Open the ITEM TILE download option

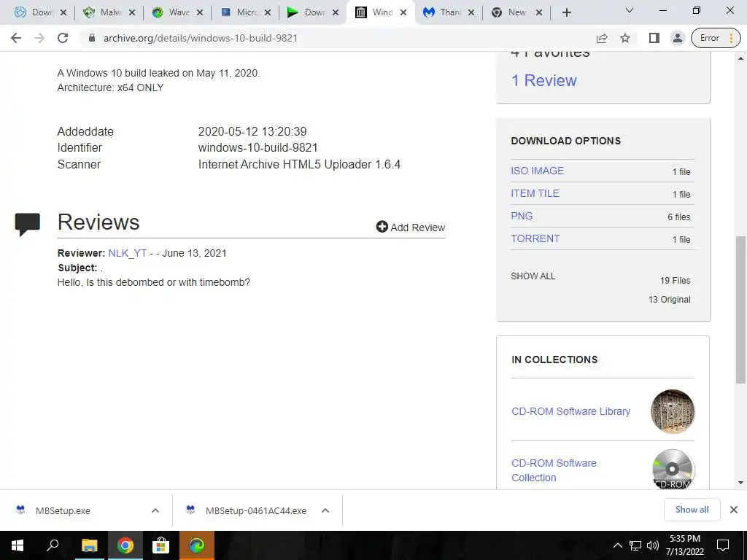[535, 193]
